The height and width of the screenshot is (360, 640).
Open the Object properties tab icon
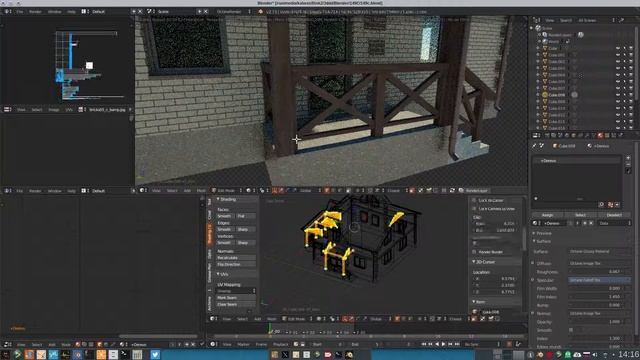click(x=573, y=135)
